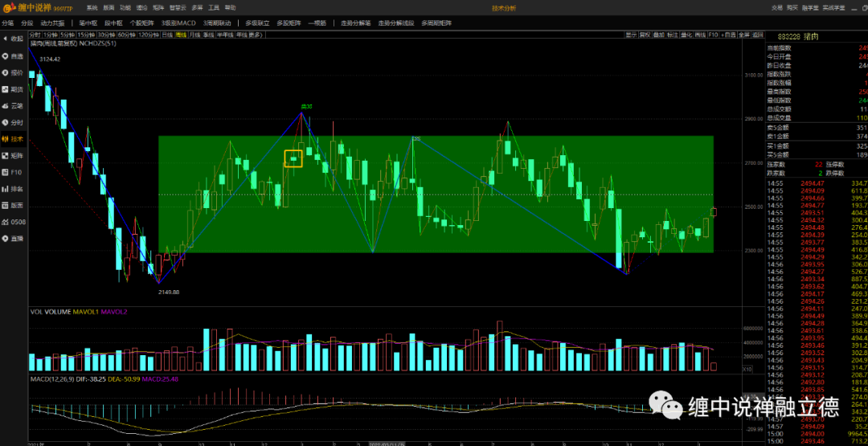Open 报价 quotes in sidebar
Viewport: 868px width, 446px height.
click(x=12, y=72)
